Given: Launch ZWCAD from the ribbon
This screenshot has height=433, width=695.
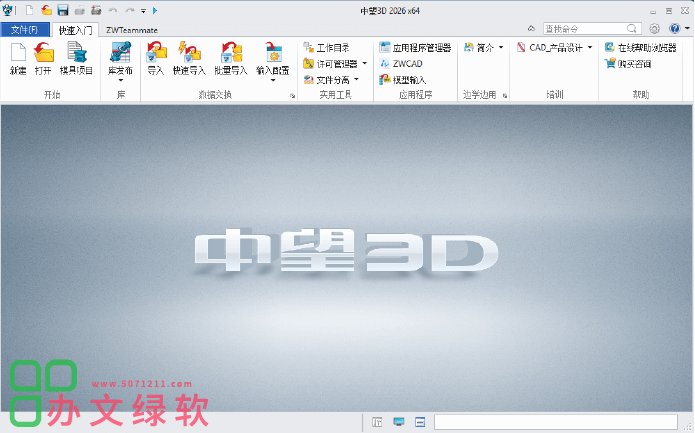Looking at the screenshot, I should click(x=401, y=64).
